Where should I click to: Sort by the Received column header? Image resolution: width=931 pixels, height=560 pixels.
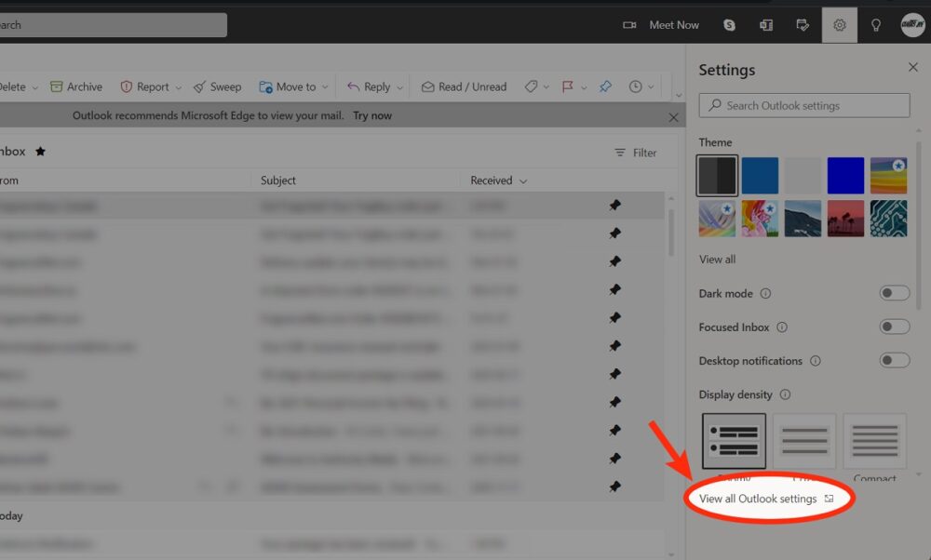click(492, 180)
